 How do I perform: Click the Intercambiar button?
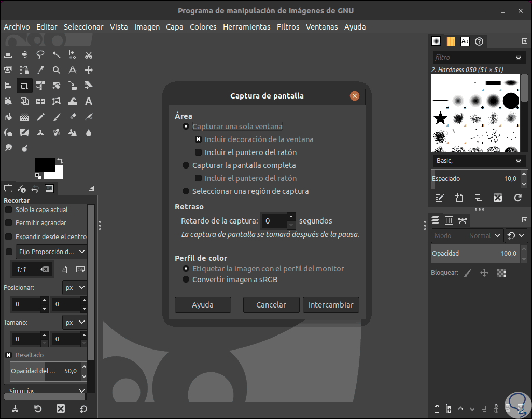[x=331, y=305]
